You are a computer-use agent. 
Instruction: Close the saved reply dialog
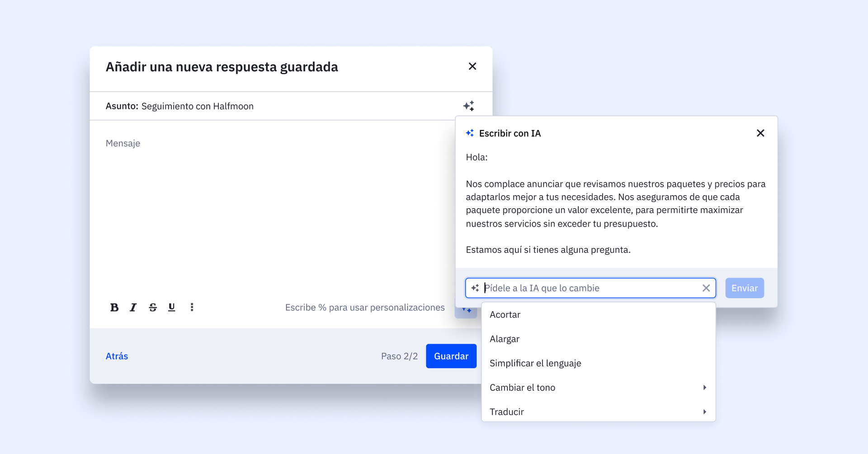point(472,66)
